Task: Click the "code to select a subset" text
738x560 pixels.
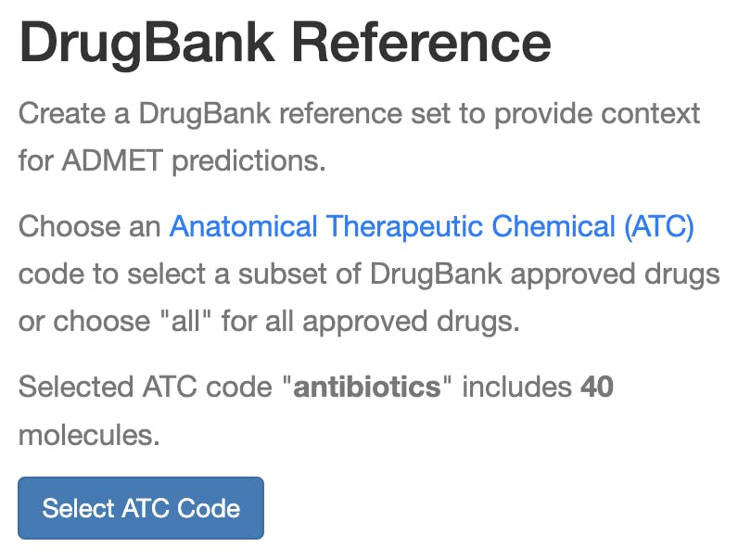Action: click(190, 275)
